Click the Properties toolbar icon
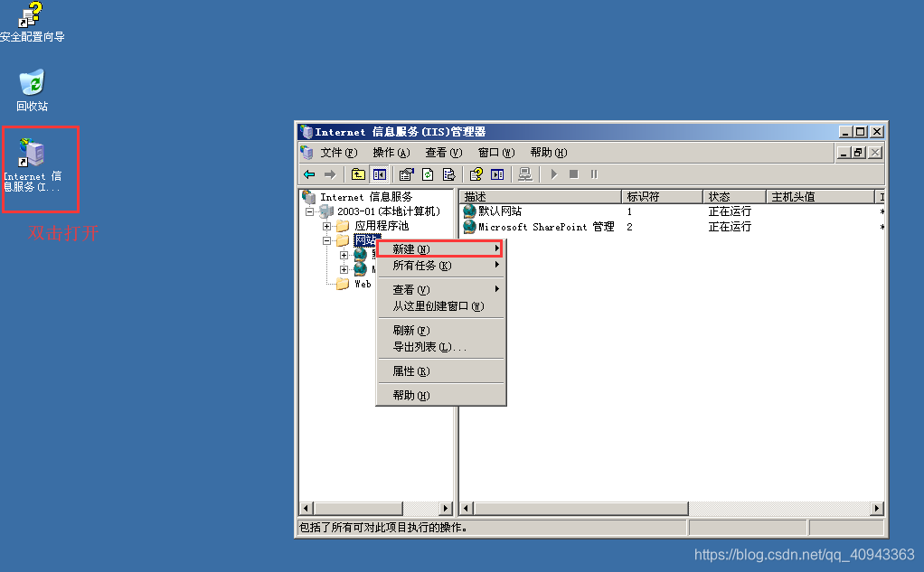 pos(406,174)
